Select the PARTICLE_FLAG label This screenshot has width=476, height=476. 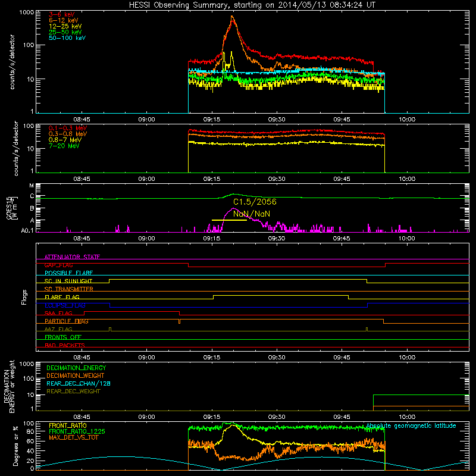click(x=67, y=321)
